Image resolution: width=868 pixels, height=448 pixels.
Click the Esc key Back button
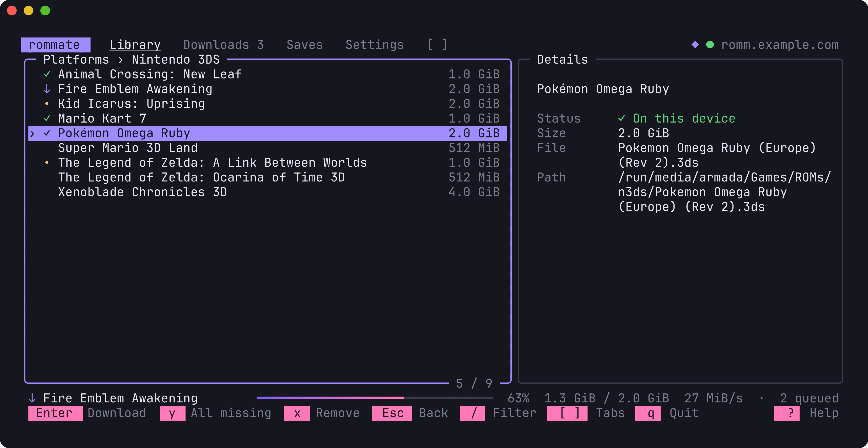click(x=410, y=413)
